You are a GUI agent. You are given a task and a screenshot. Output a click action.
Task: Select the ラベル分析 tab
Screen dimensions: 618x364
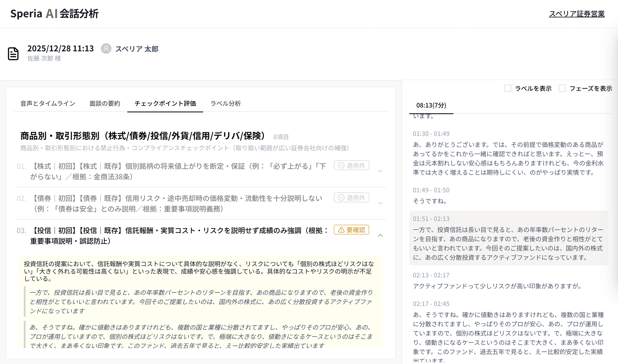tap(226, 104)
